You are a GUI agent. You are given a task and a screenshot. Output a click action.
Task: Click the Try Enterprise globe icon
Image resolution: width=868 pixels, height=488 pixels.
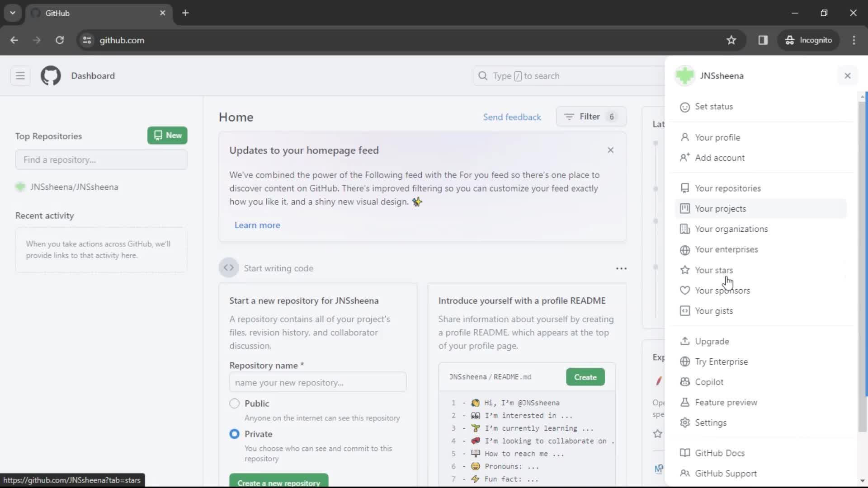[x=685, y=361]
